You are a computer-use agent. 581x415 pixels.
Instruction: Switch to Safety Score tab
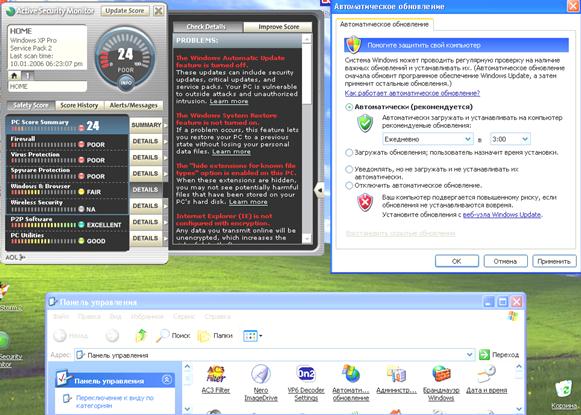tap(31, 105)
